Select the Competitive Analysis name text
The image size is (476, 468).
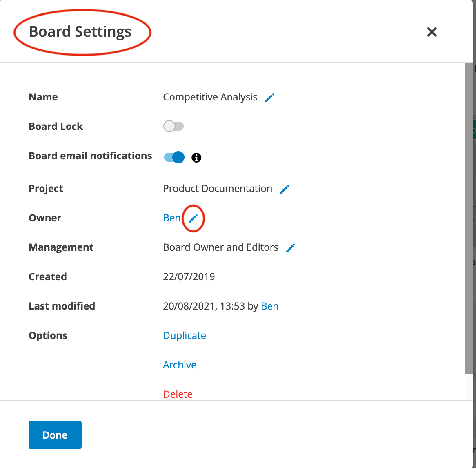coord(210,97)
